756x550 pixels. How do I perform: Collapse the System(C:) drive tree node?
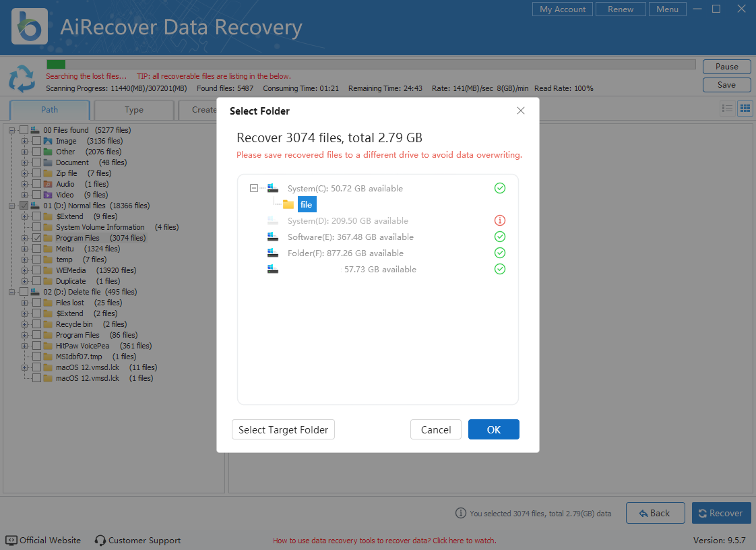point(254,188)
